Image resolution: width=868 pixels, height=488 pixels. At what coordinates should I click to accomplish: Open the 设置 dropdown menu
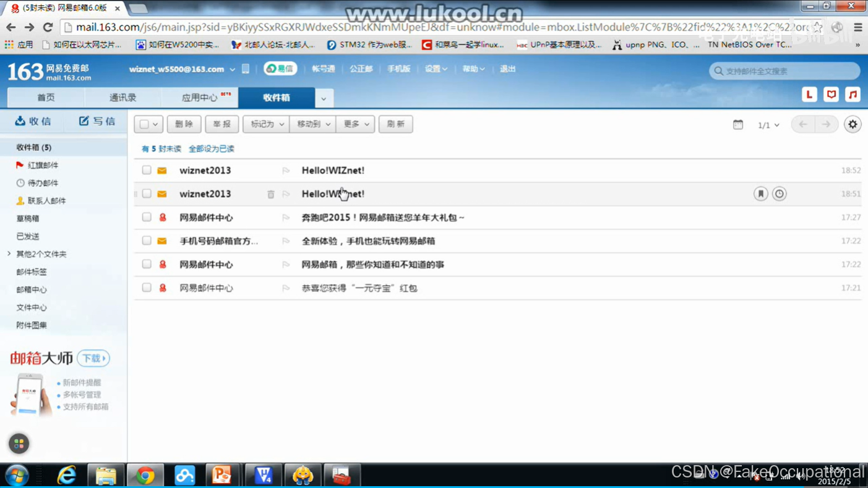(436, 69)
